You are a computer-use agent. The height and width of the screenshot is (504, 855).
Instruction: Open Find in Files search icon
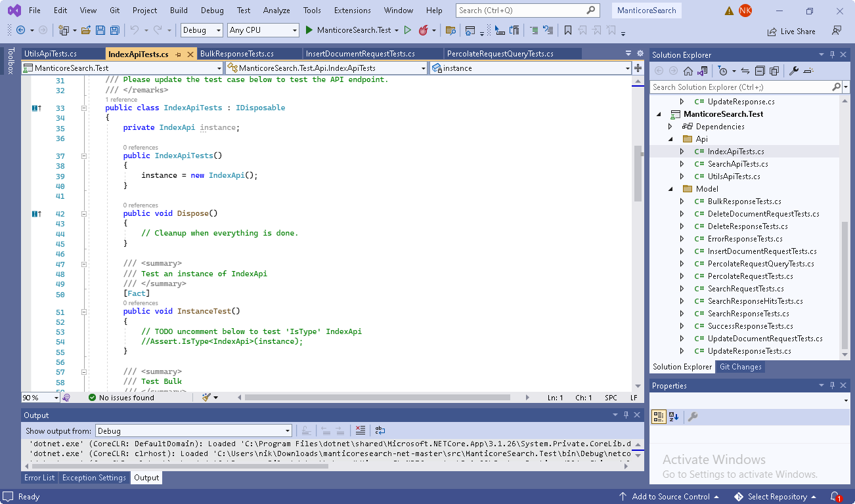pyautogui.click(x=452, y=30)
